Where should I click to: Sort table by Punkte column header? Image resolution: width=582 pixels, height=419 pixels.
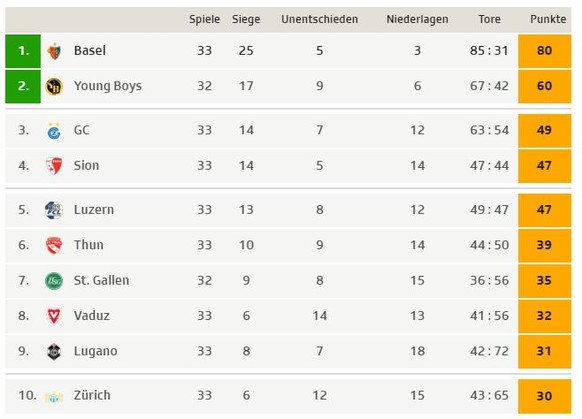point(548,19)
